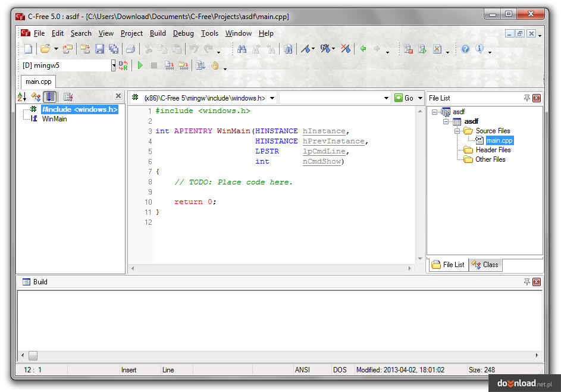
Task: Click the binoculars Find icon
Action: pos(242,49)
